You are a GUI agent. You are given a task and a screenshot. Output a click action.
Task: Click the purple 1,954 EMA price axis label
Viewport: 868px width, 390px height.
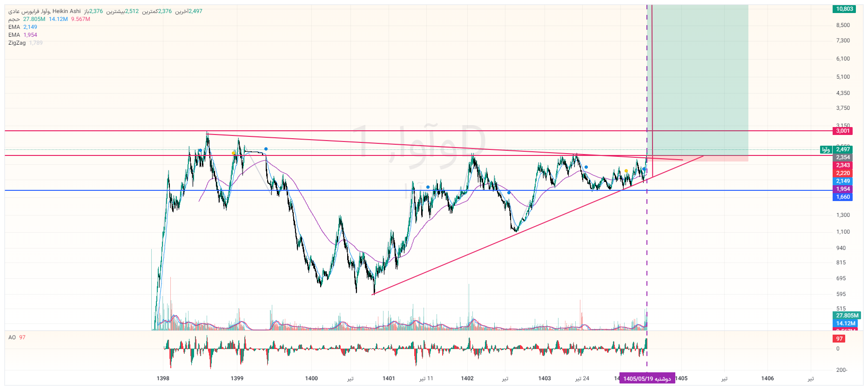coord(843,189)
